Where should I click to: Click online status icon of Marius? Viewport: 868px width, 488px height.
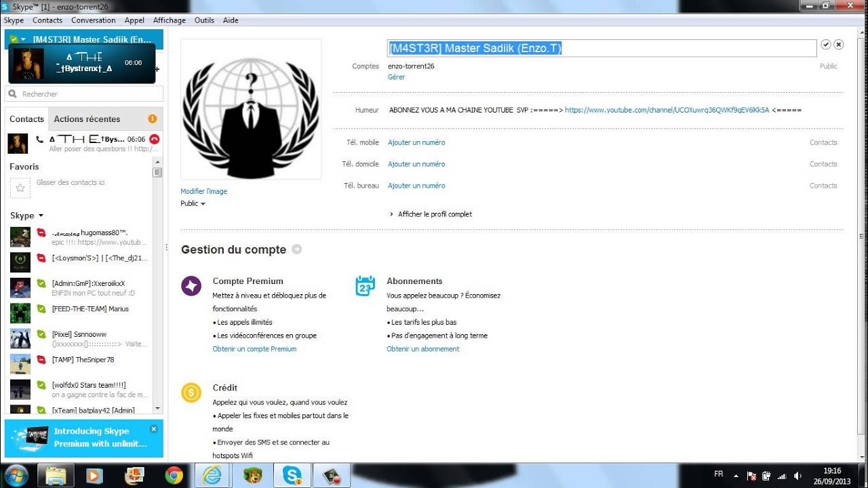[41, 309]
